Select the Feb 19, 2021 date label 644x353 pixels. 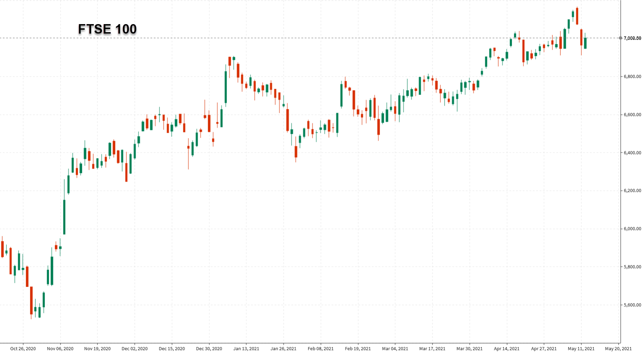click(x=358, y=348)
